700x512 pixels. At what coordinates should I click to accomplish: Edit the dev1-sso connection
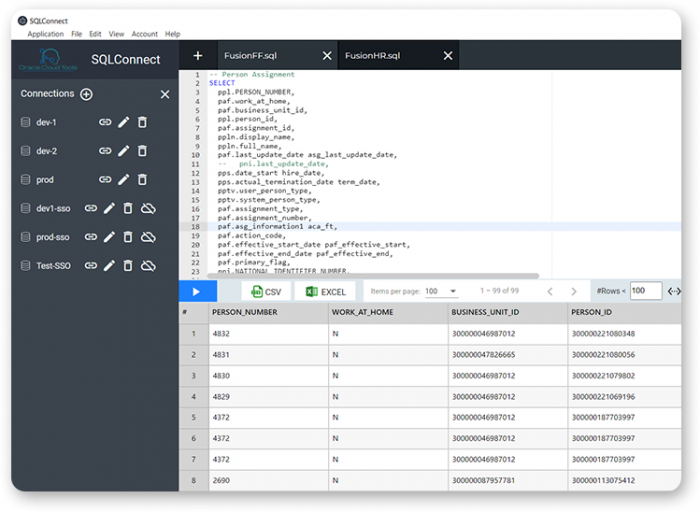coord(109,208)
